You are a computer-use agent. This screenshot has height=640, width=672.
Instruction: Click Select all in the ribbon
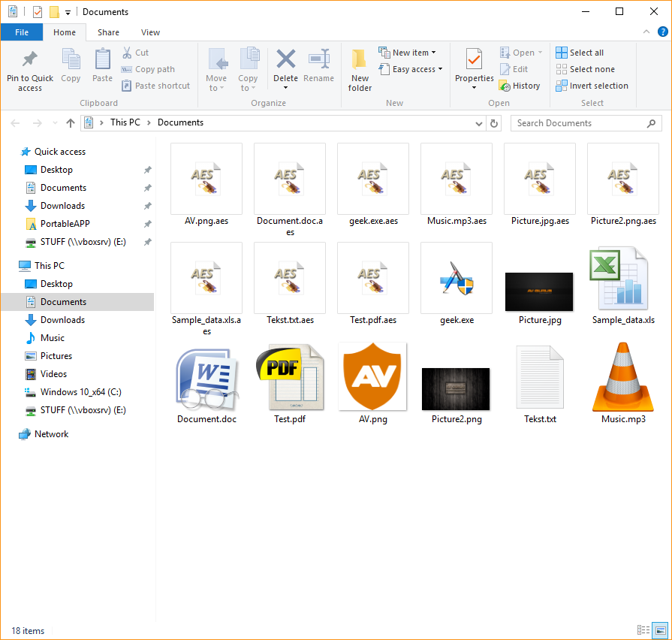[x=580, y=53]
